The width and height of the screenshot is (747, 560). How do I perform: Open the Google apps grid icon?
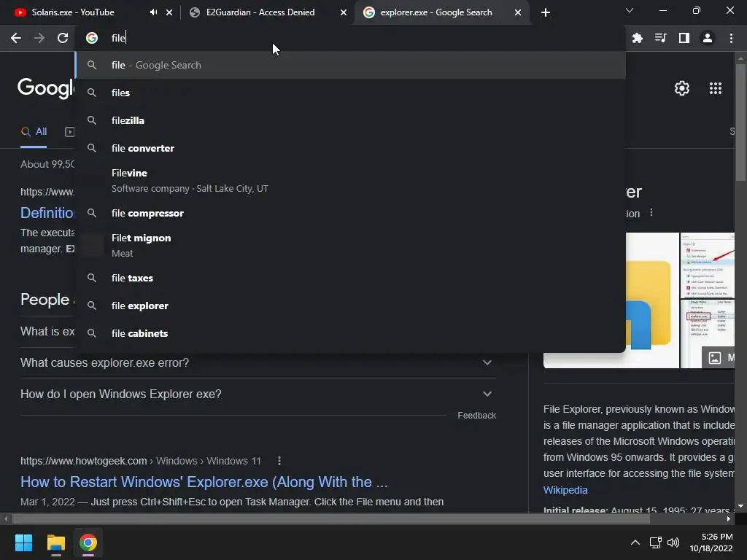pyautogui.click(x=716, y=88)
